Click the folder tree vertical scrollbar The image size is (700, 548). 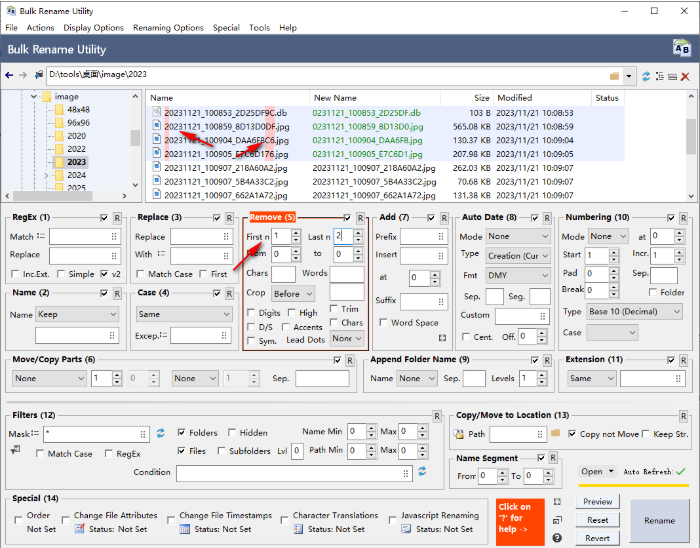135,141
